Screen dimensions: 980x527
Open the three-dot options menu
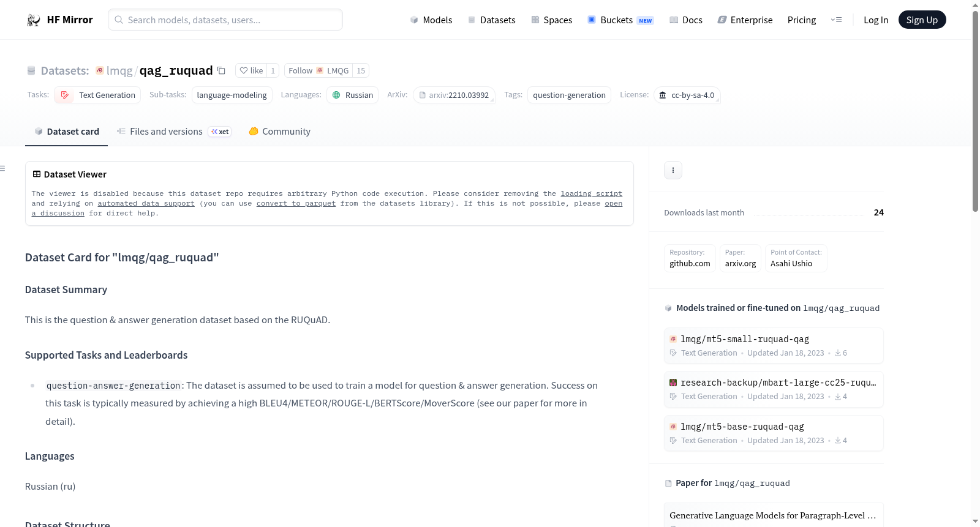(673, 170)
